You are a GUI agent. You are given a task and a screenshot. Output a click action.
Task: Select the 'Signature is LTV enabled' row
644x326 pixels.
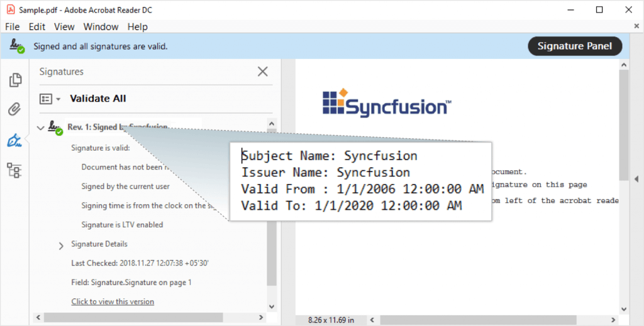pyautogui.click(x=122, y=225)
